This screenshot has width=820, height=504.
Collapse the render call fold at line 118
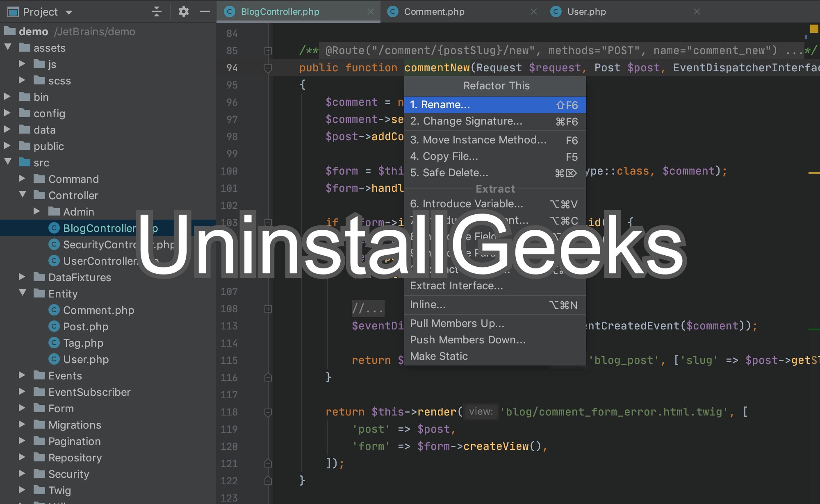[x=268, y=412]
